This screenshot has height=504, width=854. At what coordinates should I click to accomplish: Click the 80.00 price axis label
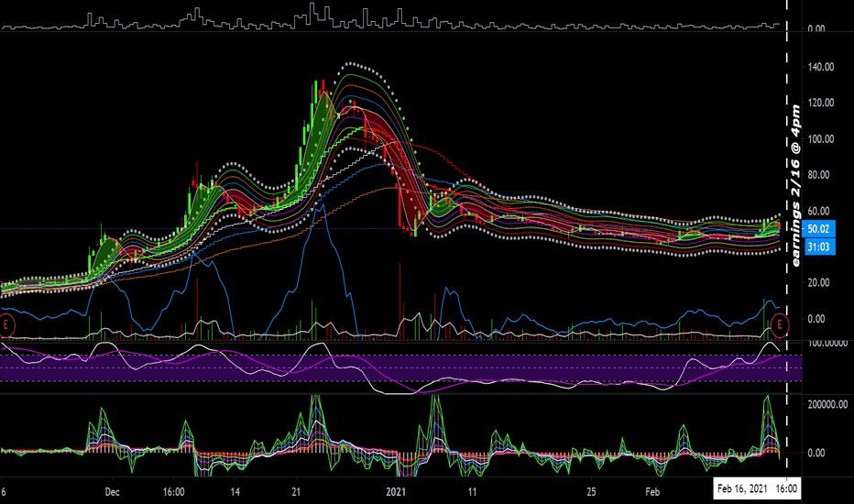pos(819,175)
